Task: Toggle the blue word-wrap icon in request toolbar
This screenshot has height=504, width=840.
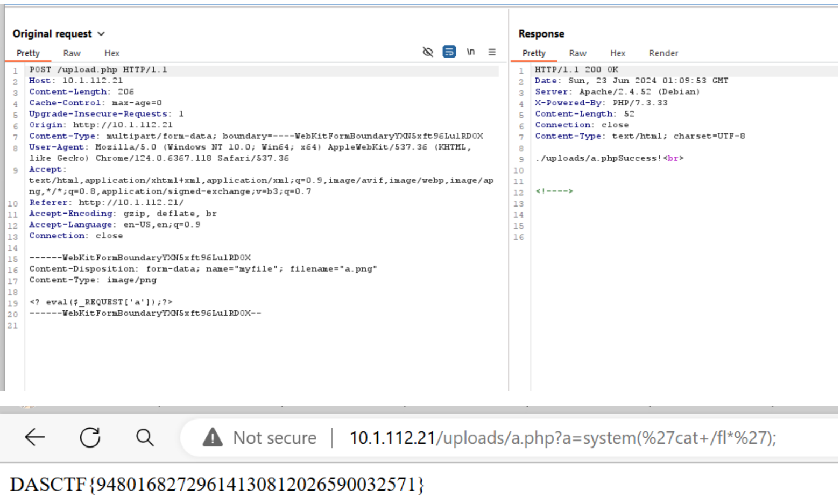Action: 449,52
